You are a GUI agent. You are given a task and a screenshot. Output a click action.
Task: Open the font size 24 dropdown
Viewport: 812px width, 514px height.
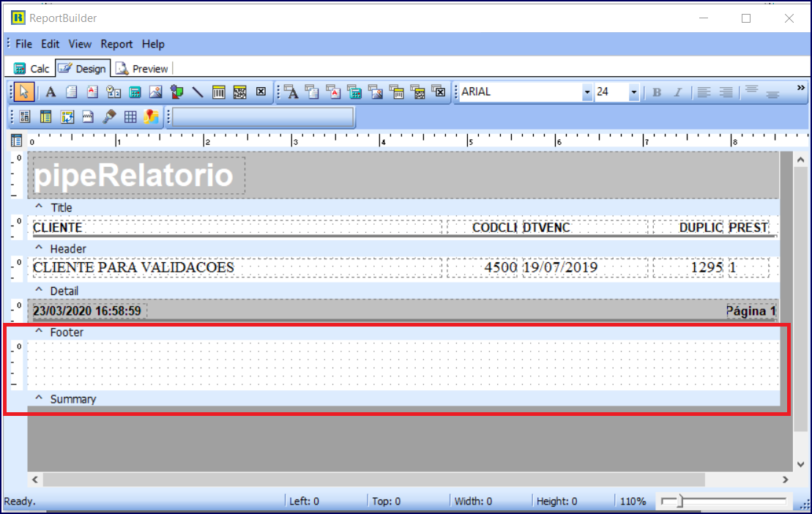tap(633, 92)
